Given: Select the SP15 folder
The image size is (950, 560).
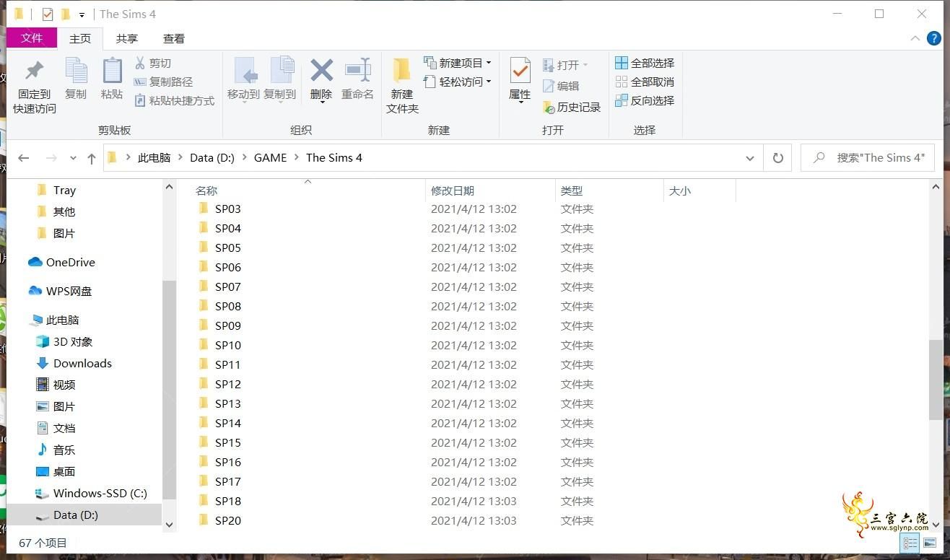Looking at the screenshot, I should (219, 442).
